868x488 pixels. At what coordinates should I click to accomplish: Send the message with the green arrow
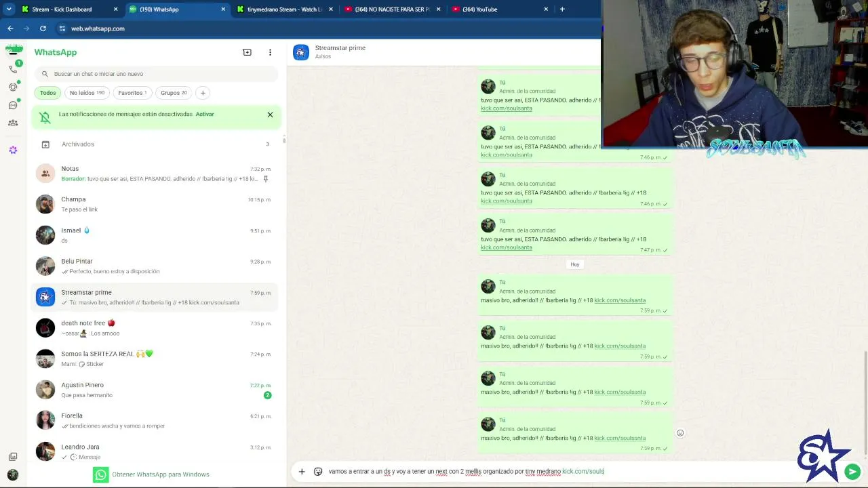coord(852,472)
